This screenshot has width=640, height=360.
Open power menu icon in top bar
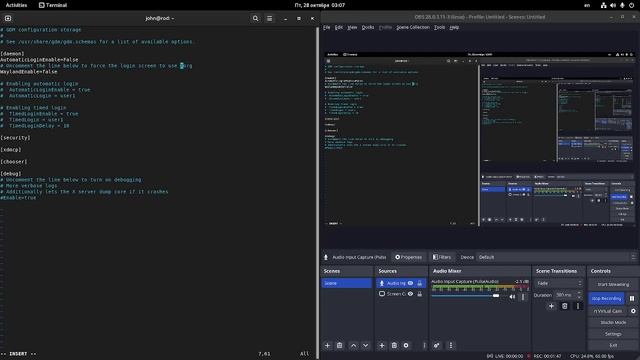click(x=631, y=5)
